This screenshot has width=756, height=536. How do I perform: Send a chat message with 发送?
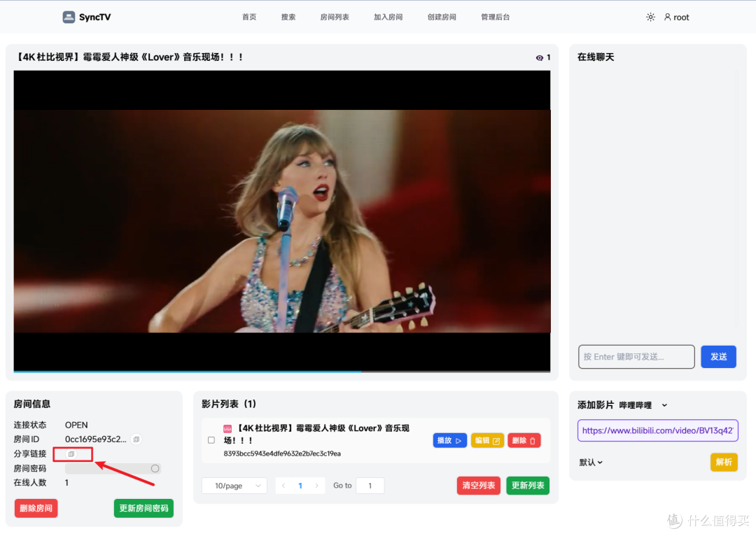coord(718,356)
